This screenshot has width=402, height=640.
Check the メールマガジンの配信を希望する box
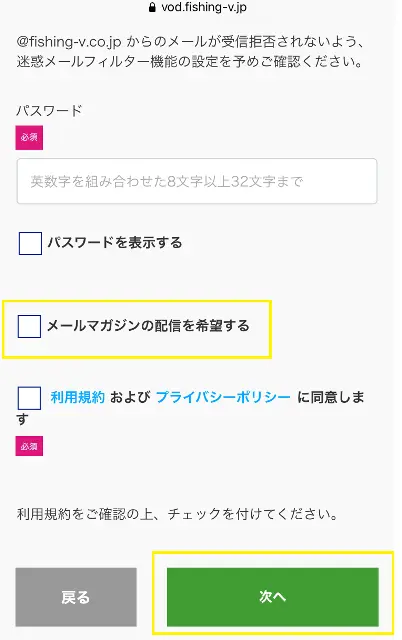pos(29,326)
